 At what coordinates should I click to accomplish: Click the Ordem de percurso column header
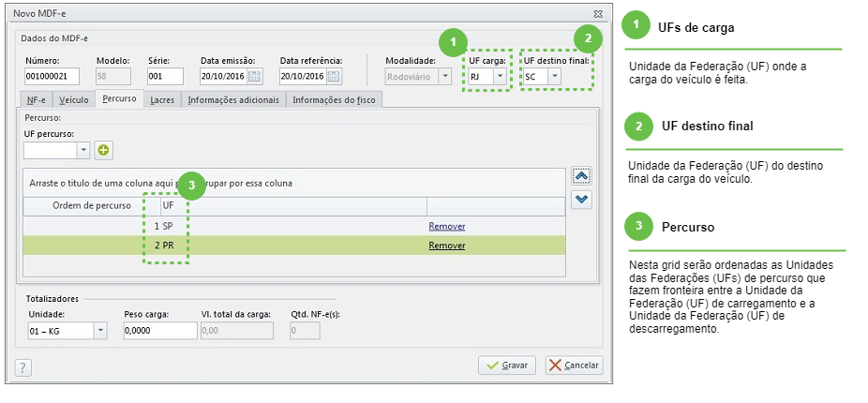(x=91, y=206)
